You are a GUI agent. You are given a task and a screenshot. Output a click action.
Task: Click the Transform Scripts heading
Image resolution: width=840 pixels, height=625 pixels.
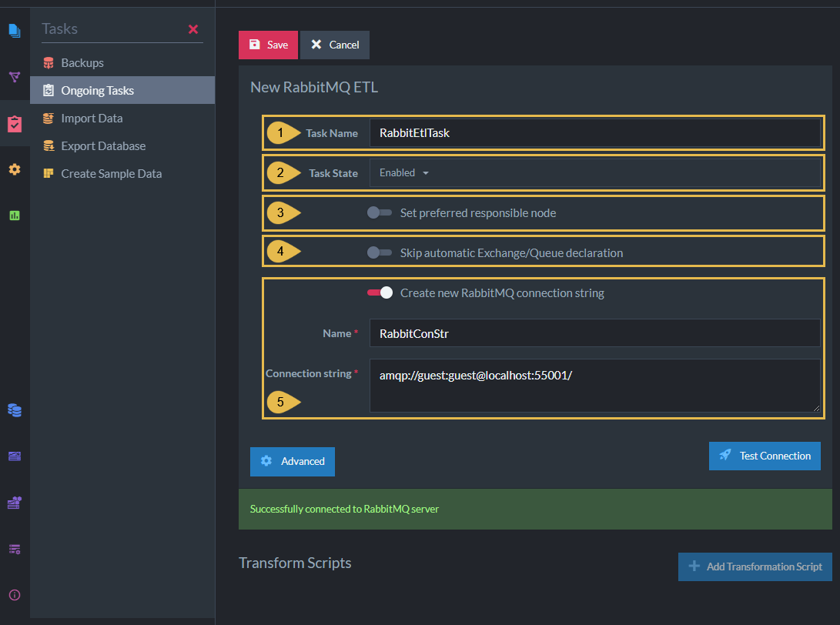point(295,563)
